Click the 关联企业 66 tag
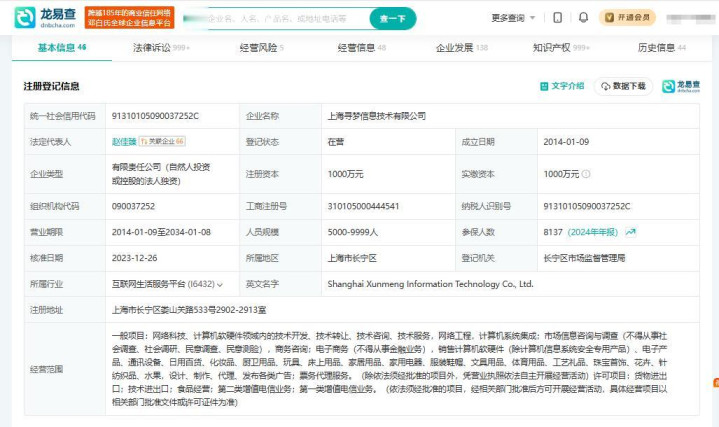The image size is (719, 427). (x=162, y=142)
